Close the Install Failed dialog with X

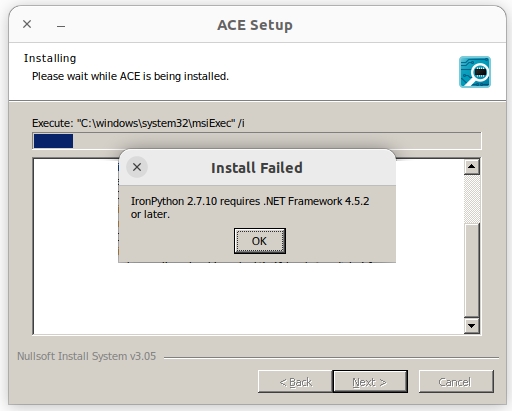click(x=137, y=167)
